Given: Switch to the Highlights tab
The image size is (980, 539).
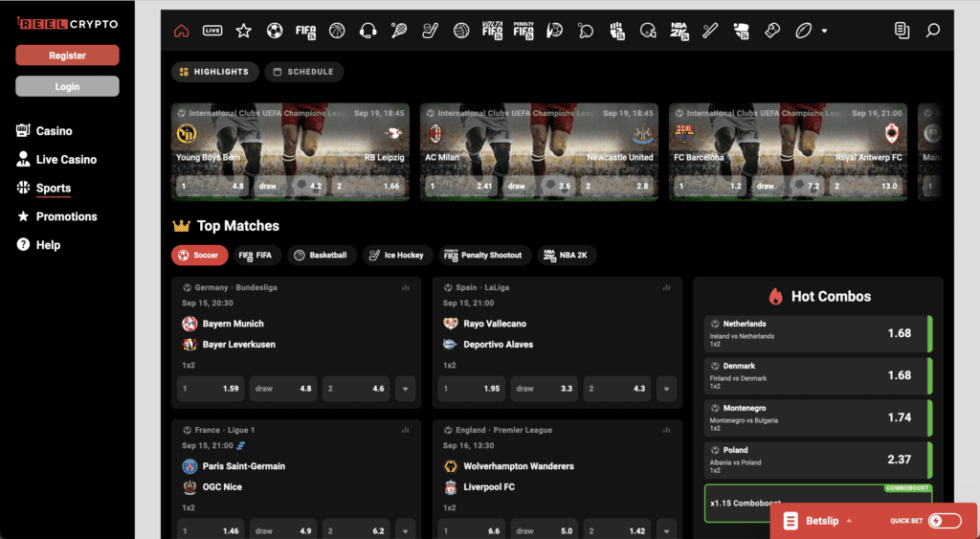Looking at the screenshot, I should (x=213, y=72).
